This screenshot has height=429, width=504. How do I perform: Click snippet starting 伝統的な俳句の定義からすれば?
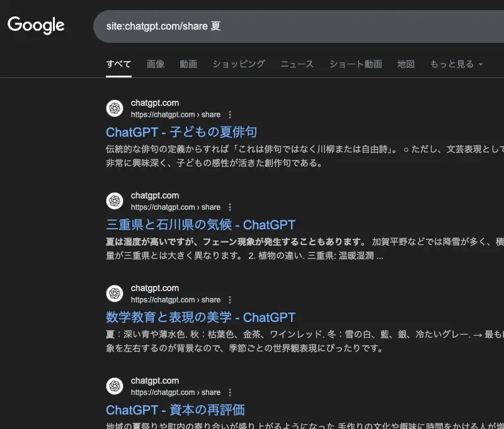pos(305,156)
